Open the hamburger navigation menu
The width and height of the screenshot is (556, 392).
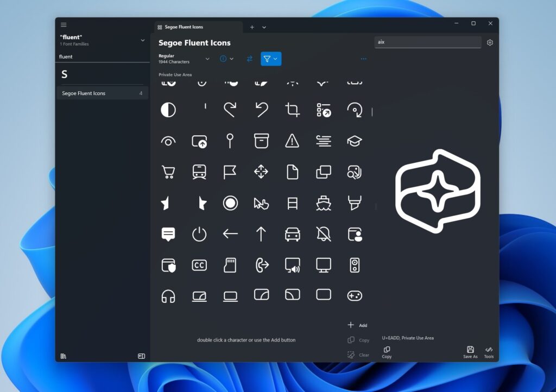coord(64,24)
